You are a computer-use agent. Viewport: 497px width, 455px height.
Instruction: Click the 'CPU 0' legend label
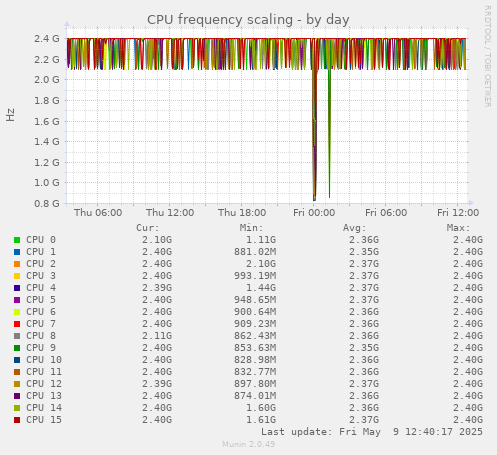click(x=41, y=240)
